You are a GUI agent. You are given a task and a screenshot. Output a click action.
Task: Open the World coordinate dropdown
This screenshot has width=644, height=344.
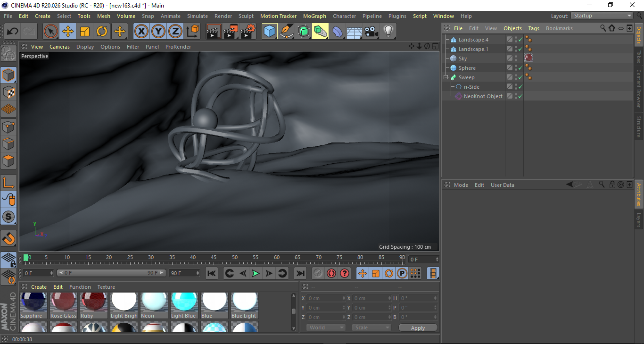click(326, 327)
